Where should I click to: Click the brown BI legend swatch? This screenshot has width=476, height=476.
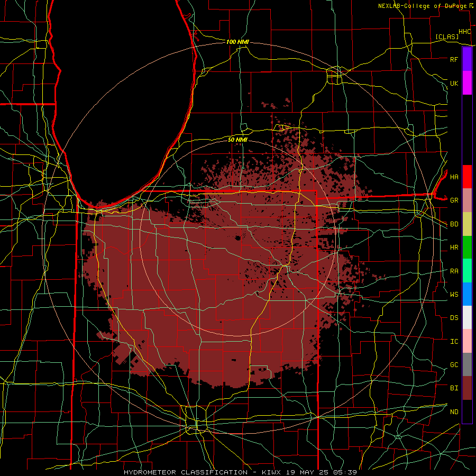pos(467,388)
